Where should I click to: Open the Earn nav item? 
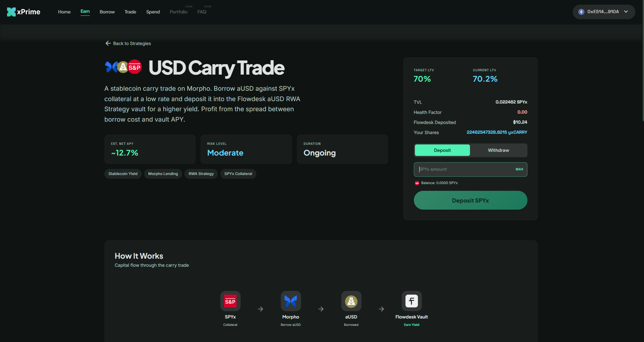pyautogui.click(x=85, y=11)
